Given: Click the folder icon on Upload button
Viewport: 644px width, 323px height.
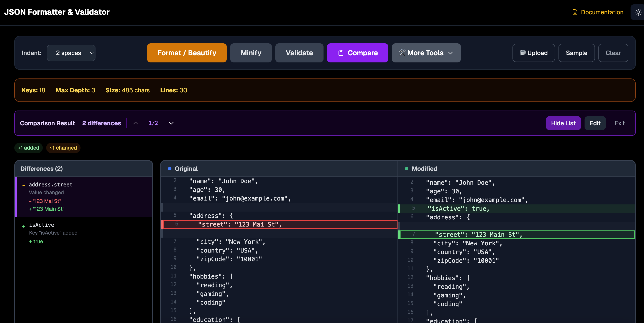Looking at the screenshot, I should coord(523,53).
